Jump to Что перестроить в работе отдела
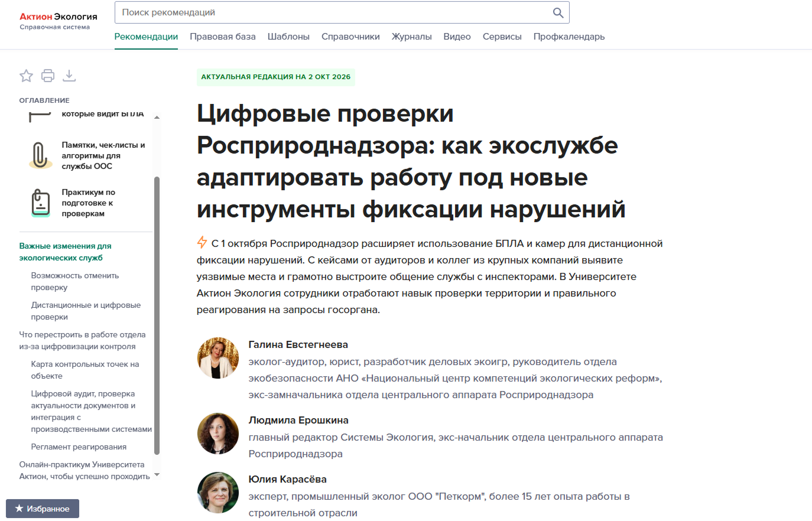The height and width of the screenshot is (521, 812). tap(82, 340)
